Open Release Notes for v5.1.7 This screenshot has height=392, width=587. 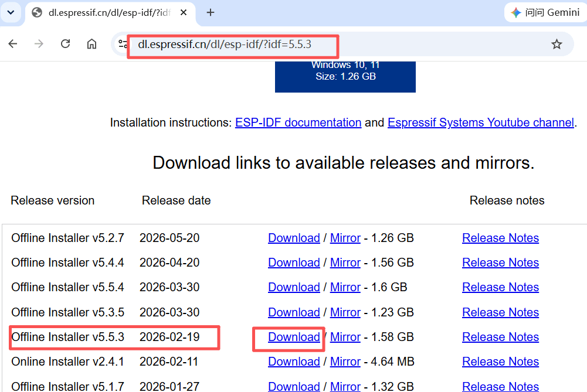[x=501, y=386]
